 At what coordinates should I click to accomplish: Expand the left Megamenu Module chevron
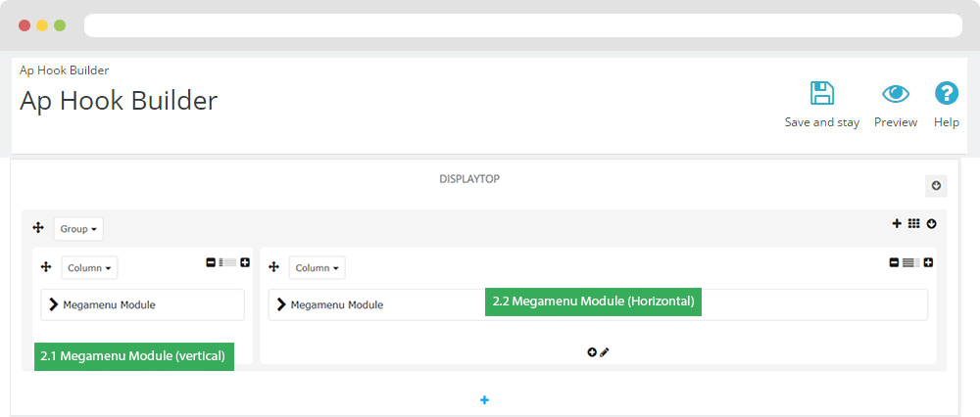pyautogui.click(x=54, y=304)
